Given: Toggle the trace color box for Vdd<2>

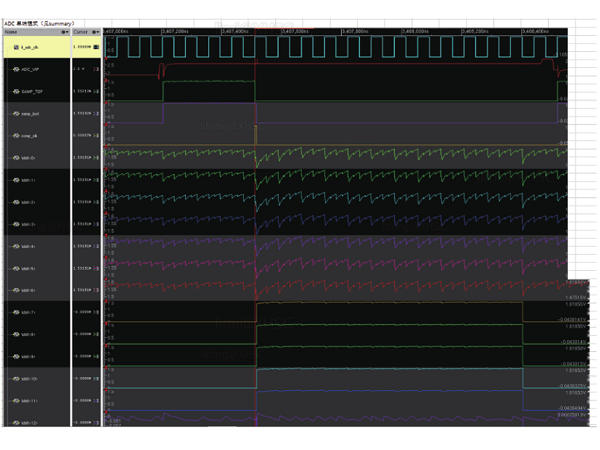Looking at the screenshot, I should tap(97, 202).
